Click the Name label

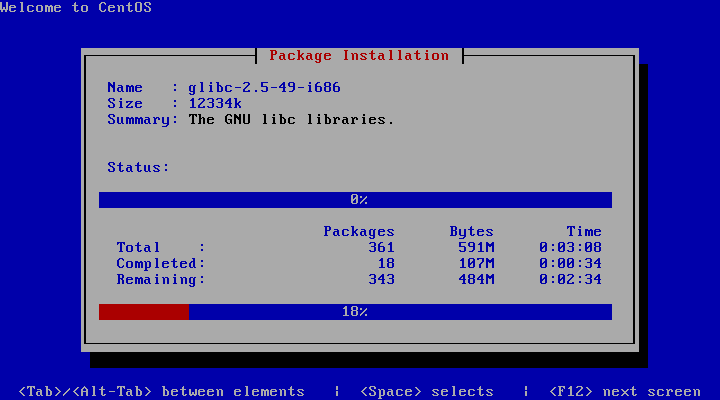tap(125, 87)
